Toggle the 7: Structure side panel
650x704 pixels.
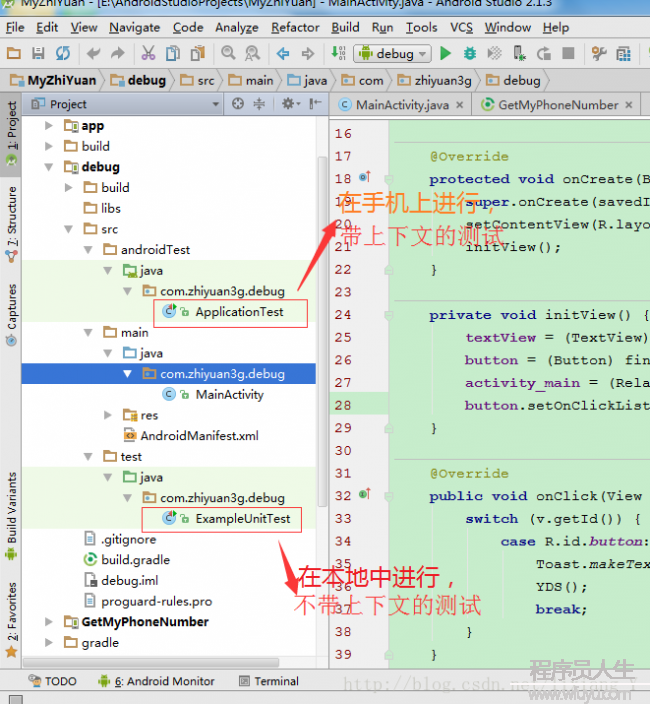(x=11, y=224)
